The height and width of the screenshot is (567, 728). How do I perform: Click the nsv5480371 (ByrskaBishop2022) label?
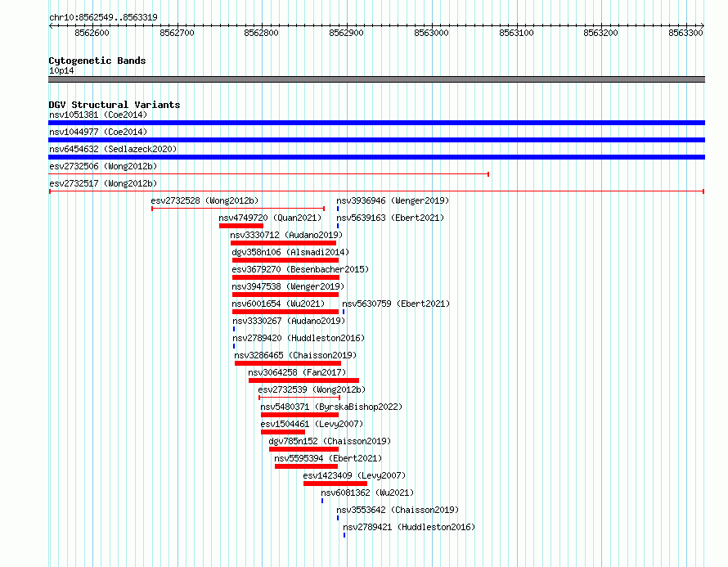tap(331, 407)
